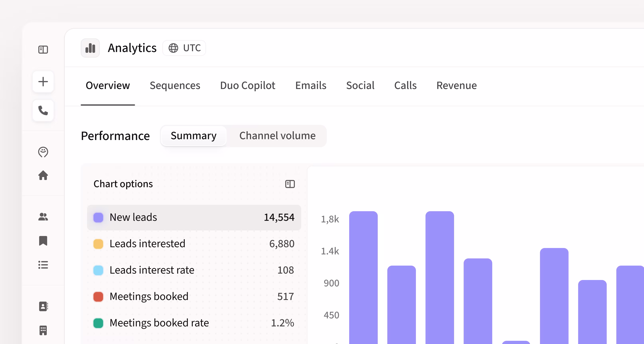Open the Revenue tab
Image resolution: width=644 pixels, height=344 pixels.
[x=456, y=85]
